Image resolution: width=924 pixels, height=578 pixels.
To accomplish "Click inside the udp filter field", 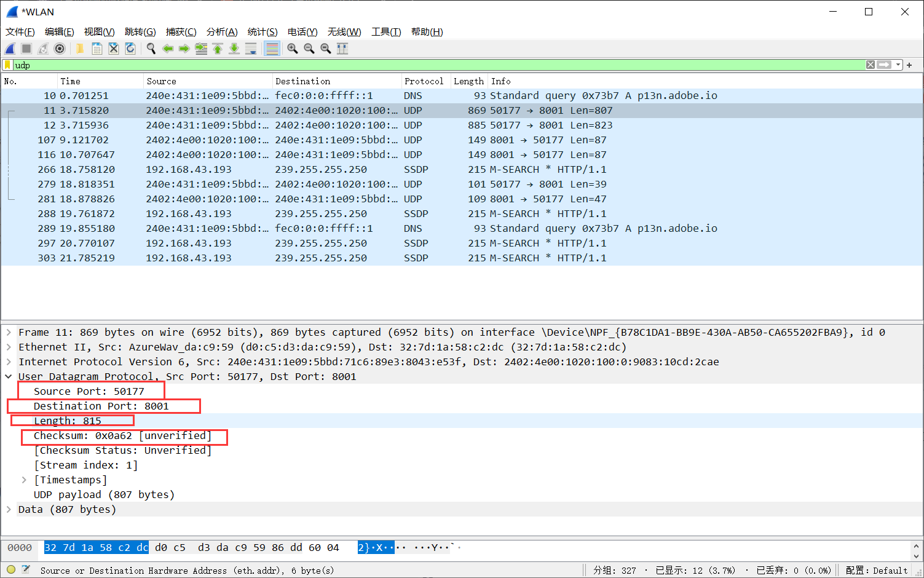I will (439, 65).
